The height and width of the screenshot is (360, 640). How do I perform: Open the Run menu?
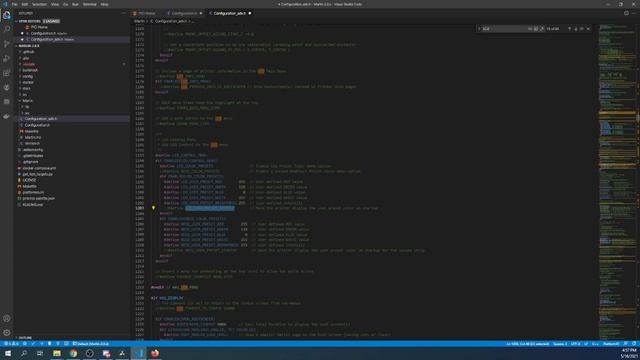click(x=75, y=4)
